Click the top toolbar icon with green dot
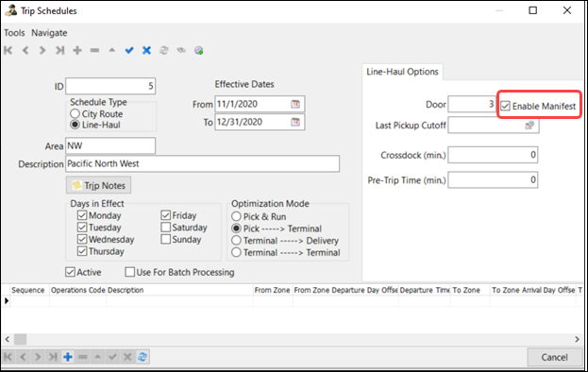 199,50
